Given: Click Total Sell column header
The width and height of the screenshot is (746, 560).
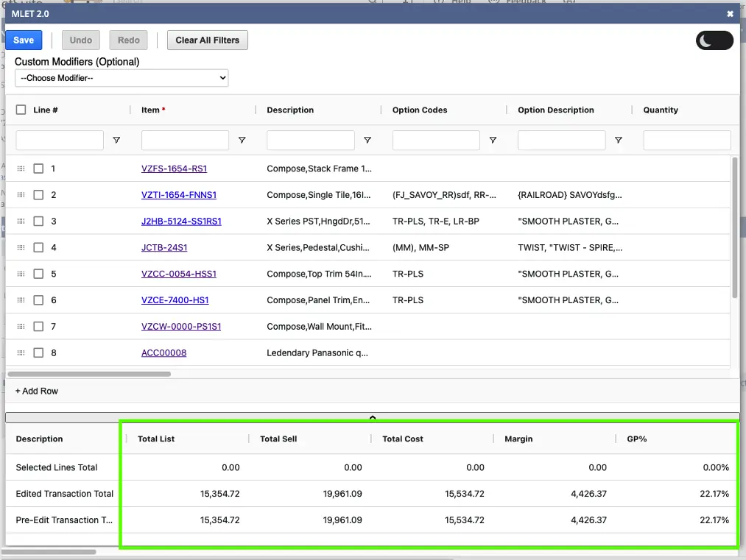Looking at the screenshot, I should click(x=278, y=439).
